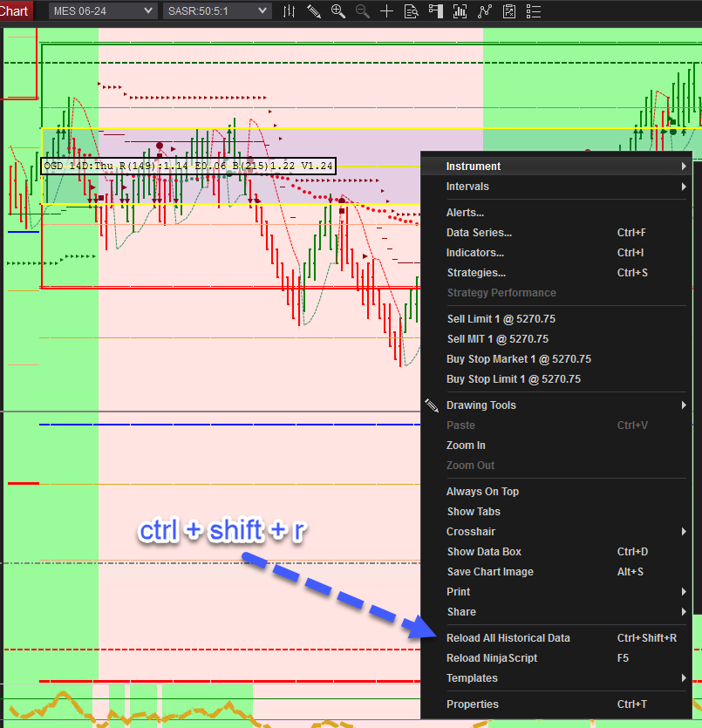
Task: Select the drawing tools pencil icon
Action: click(x=314, y=11)
